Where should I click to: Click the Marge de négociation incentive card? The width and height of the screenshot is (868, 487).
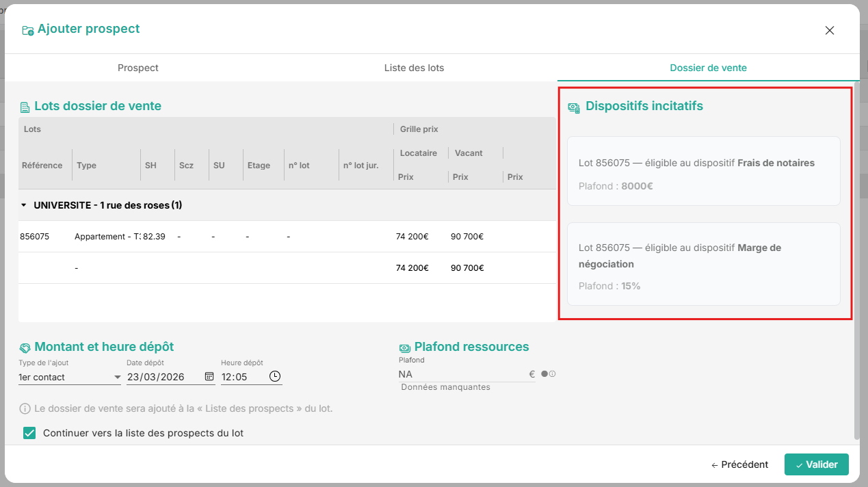tap(704, 264)
